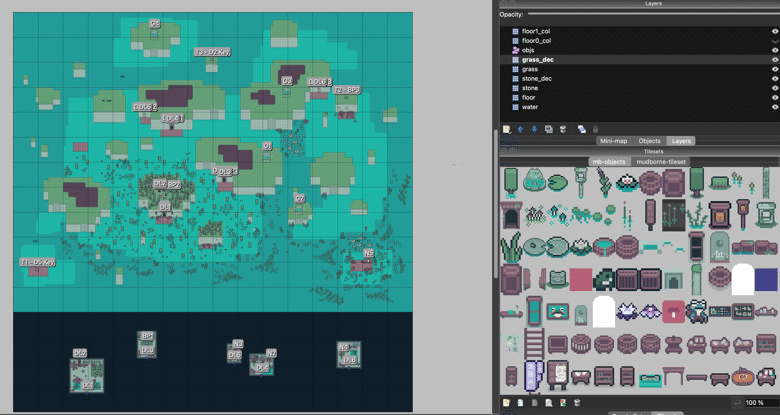Hide the floor layer
The height and width of the screenshot is (415, 780).
click(x=775, y=98)
